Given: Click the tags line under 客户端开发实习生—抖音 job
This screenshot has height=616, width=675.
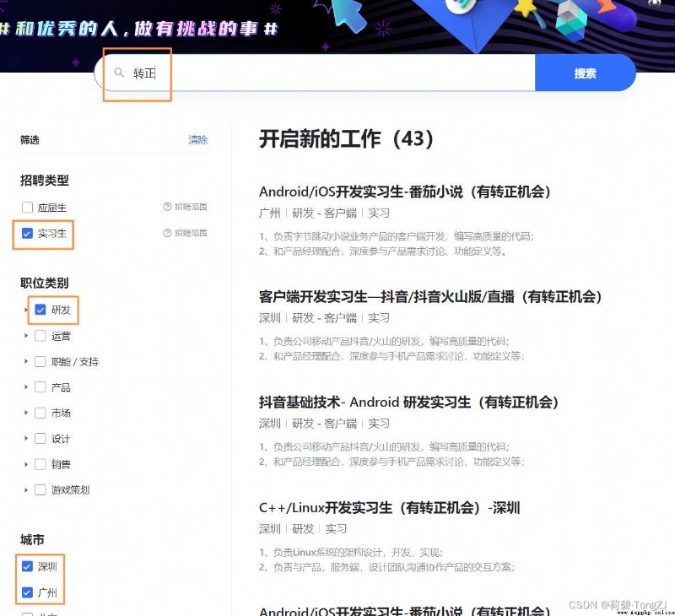Looking at the screenshot, I should tap(324, 318).
